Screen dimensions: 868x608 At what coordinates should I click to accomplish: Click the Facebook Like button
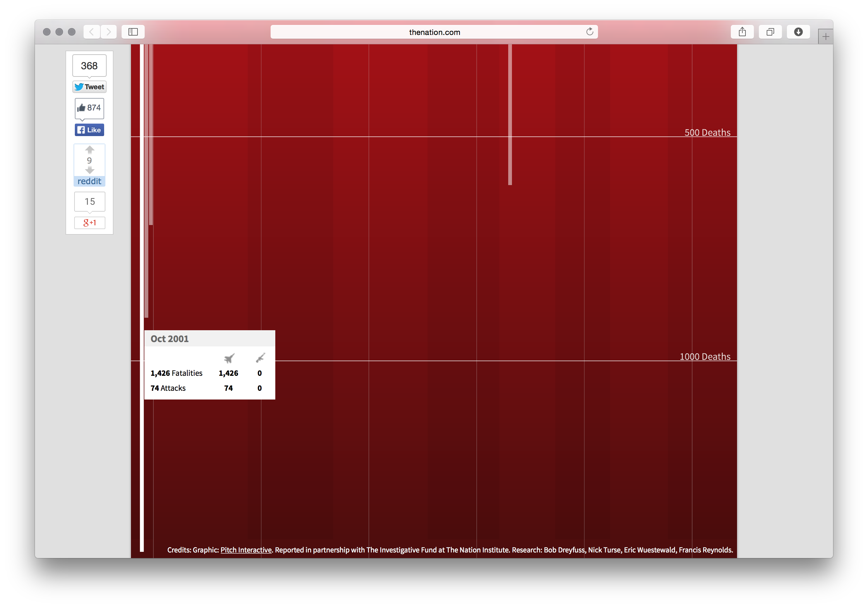[x=89, y=130]
